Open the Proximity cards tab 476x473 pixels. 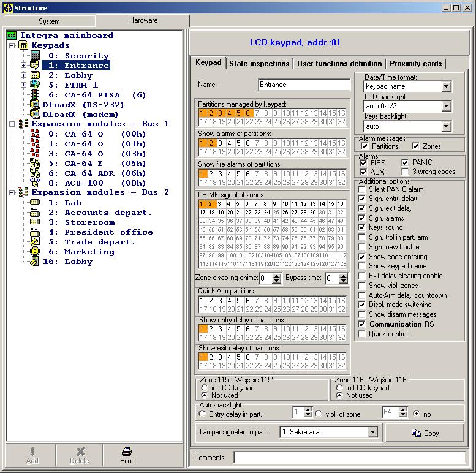[x=415, y=64]
